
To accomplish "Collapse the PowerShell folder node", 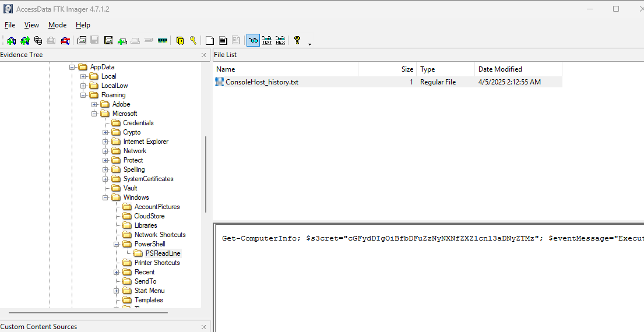I will click(116, 244).
